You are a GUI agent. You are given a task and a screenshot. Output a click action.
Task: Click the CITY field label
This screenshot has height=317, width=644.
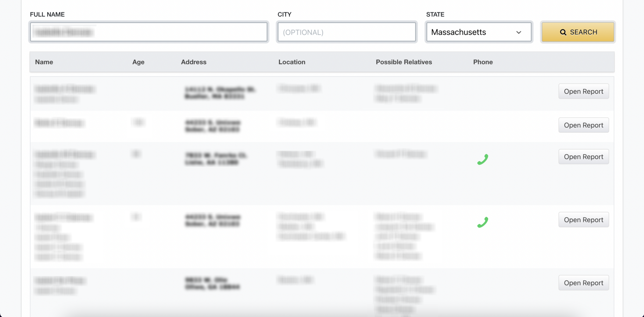pyautogui.click(x=284, y=14)
